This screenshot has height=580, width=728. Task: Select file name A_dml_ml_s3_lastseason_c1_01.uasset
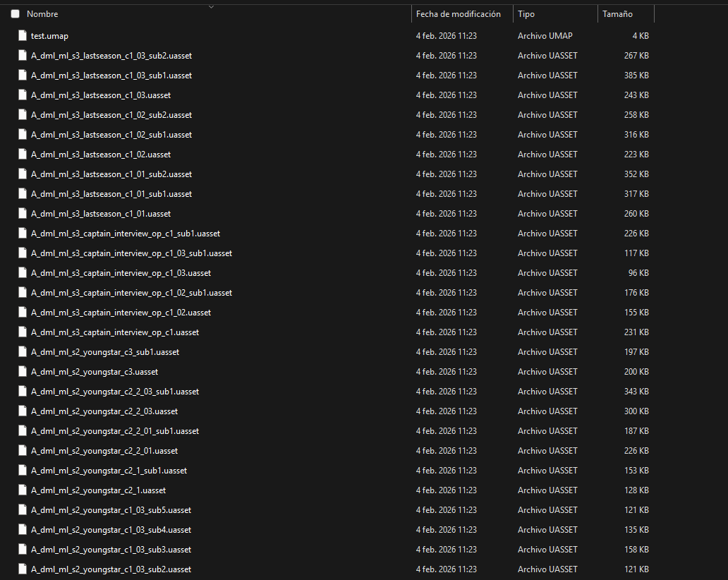point(101,214)
